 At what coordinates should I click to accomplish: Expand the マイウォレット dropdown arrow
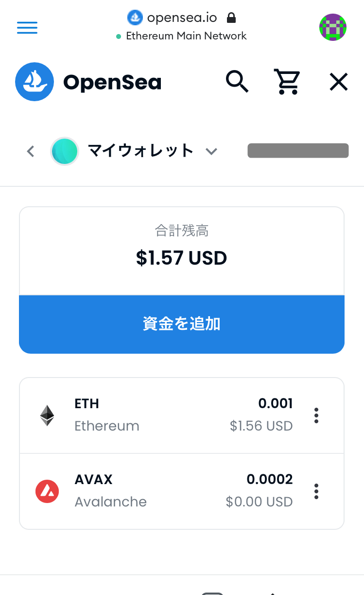pos(211,151)
